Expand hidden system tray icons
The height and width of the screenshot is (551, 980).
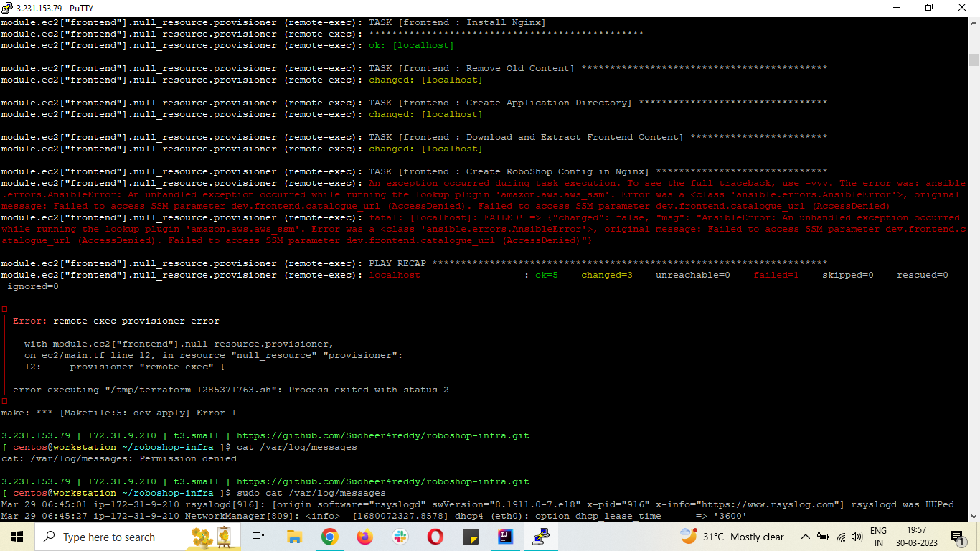click(x=805, y=537)
